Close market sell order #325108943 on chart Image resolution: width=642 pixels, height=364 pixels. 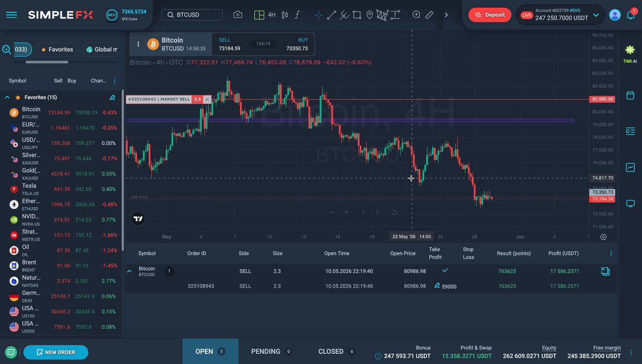click(x=207, y=99)
